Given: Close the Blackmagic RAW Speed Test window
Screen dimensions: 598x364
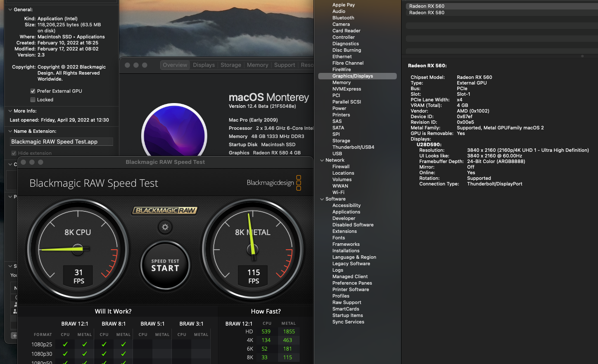Looking at the screenshot, I should (23, 162).
